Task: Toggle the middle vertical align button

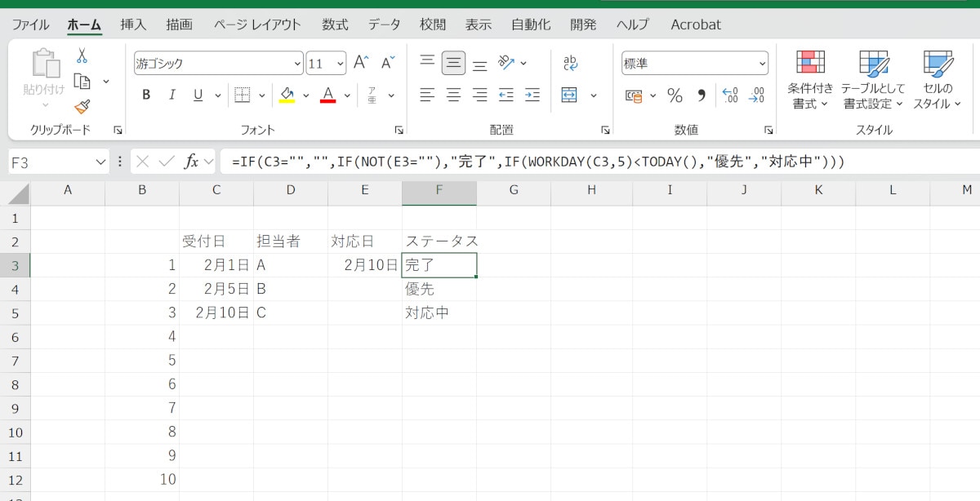Action: [453, 63]
